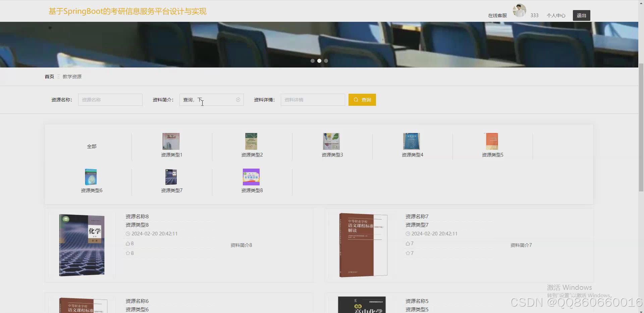The height and width of the screenshot is (313, 644).
Task: Click the yellow 查询 search button
Action: pyautogui.click(x=362, y=100)
